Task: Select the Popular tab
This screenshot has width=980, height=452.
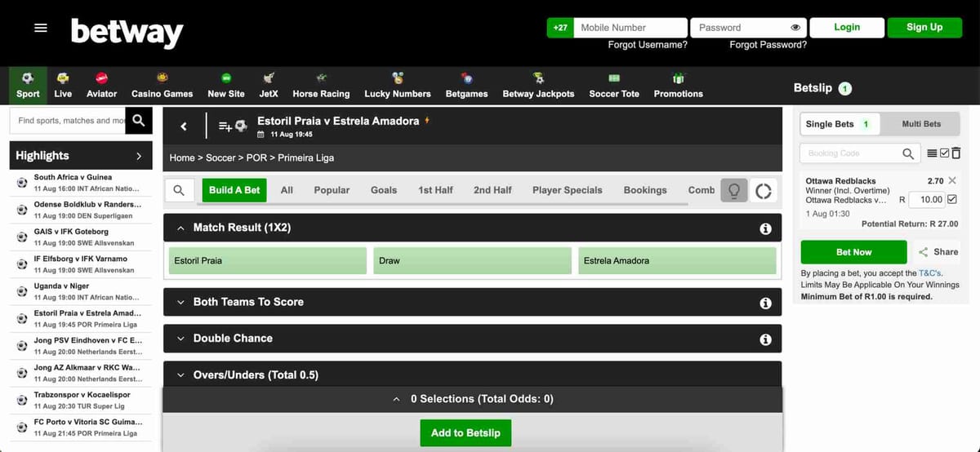Action: coord(332,190)
